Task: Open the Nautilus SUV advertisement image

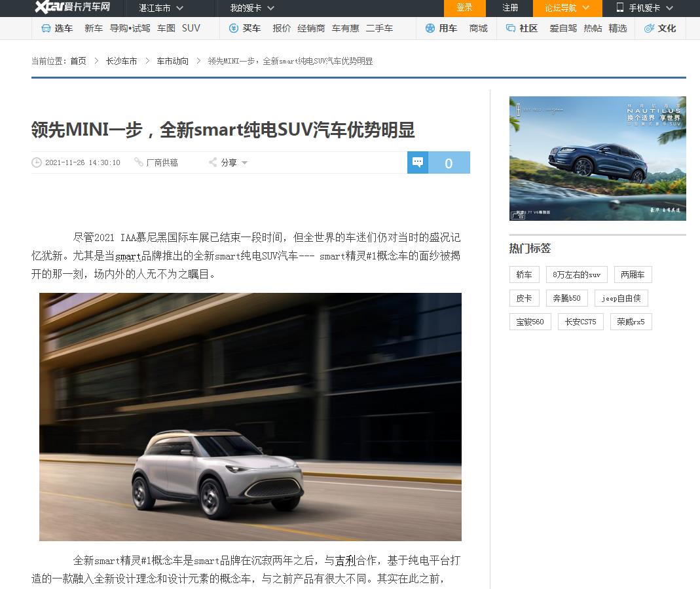Action: (x=598, y=159)
